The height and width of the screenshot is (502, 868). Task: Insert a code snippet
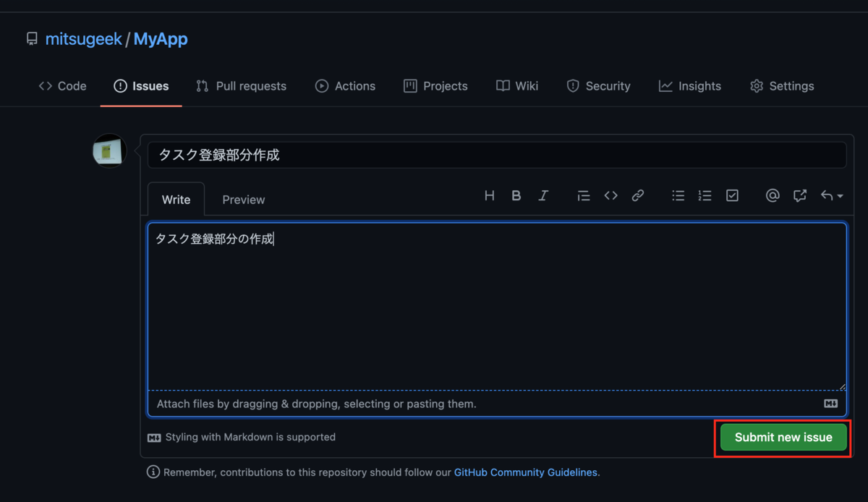[610, 195]
